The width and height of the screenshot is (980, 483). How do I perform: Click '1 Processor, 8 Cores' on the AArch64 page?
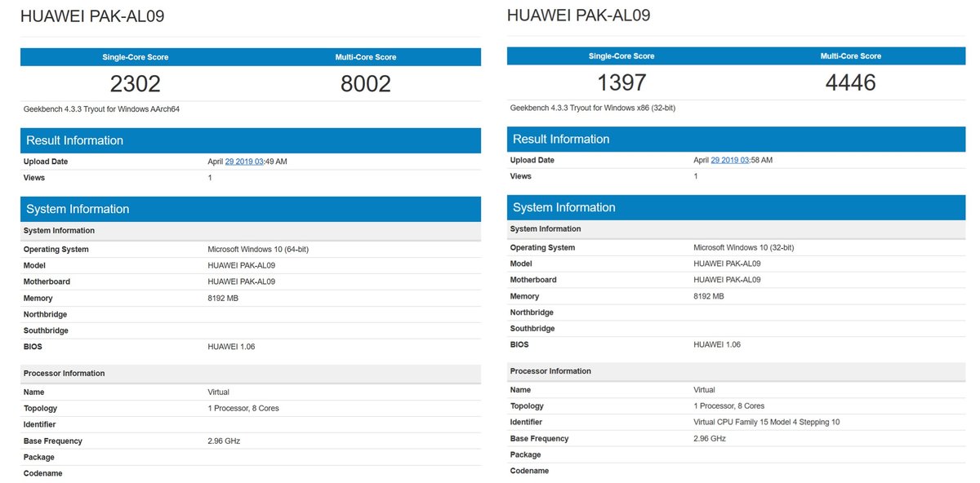point(243,408)
